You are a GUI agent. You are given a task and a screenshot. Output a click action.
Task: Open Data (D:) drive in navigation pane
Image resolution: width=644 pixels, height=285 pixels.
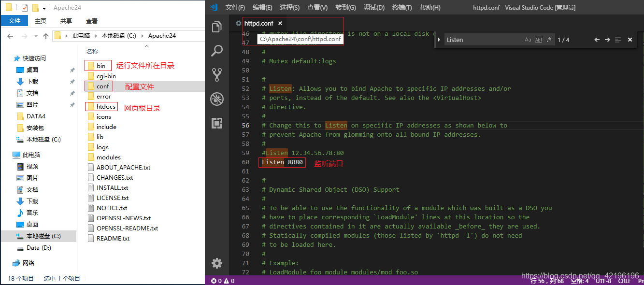pyautogui.click(x=39, y=247)
